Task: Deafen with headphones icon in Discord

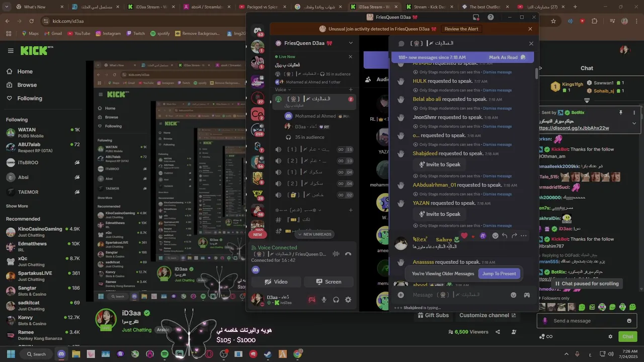Action: coord(336,300)
